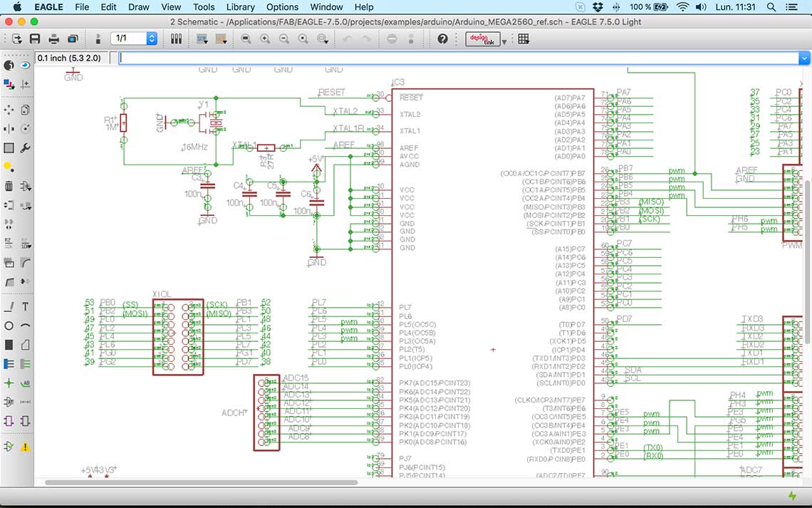Select the Delete trash tool
This screenshot has height=508, width=812.
[9, 186]
